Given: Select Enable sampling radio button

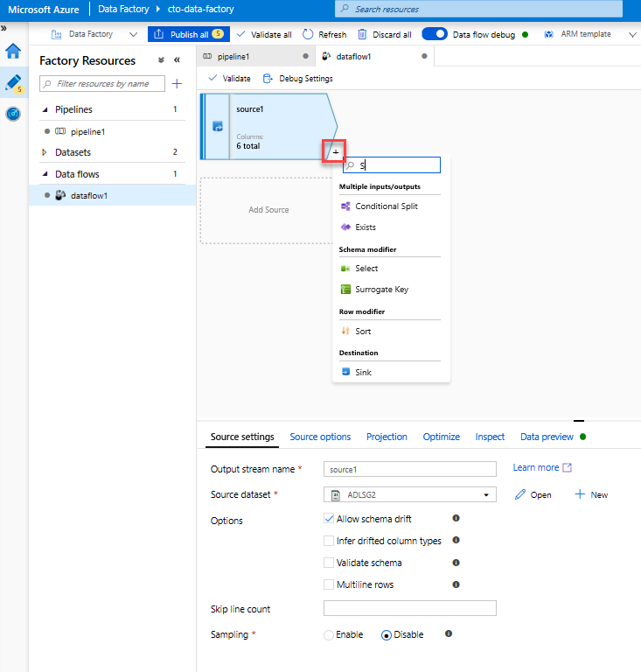Looking at the screenshot, I should coord(329,634).
